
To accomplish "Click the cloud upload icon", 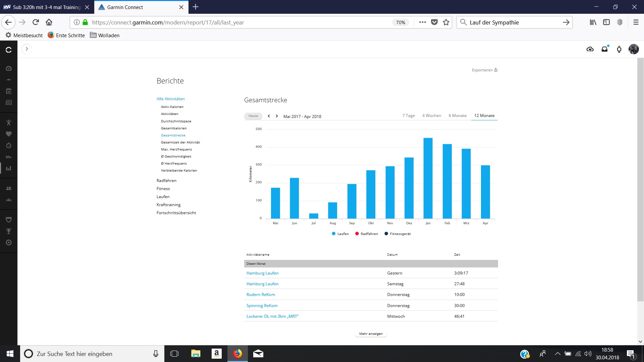I will pos(590,49).
